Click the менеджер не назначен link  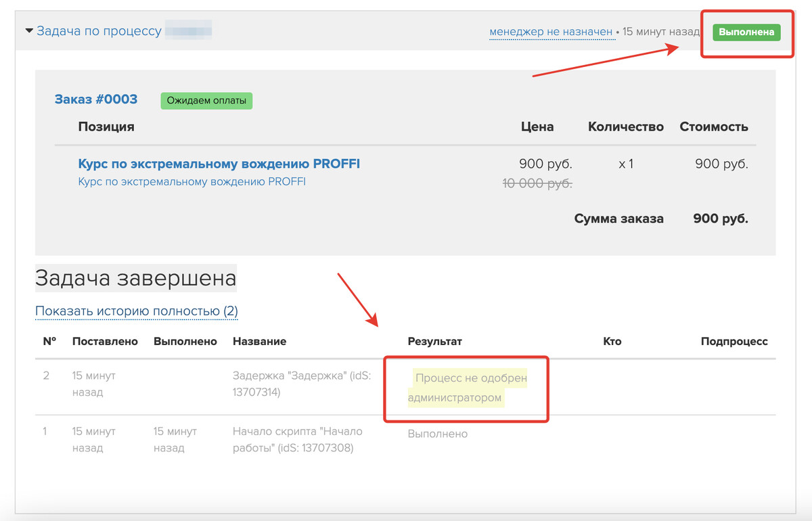click(551, 32)
